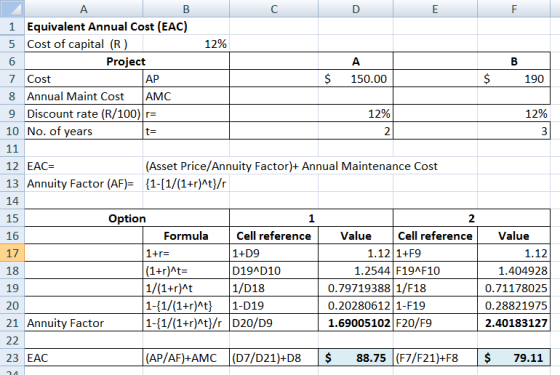Select the annuity factor 1.69005102
This screenshot has width=560, height=375.
pos(356,323)
